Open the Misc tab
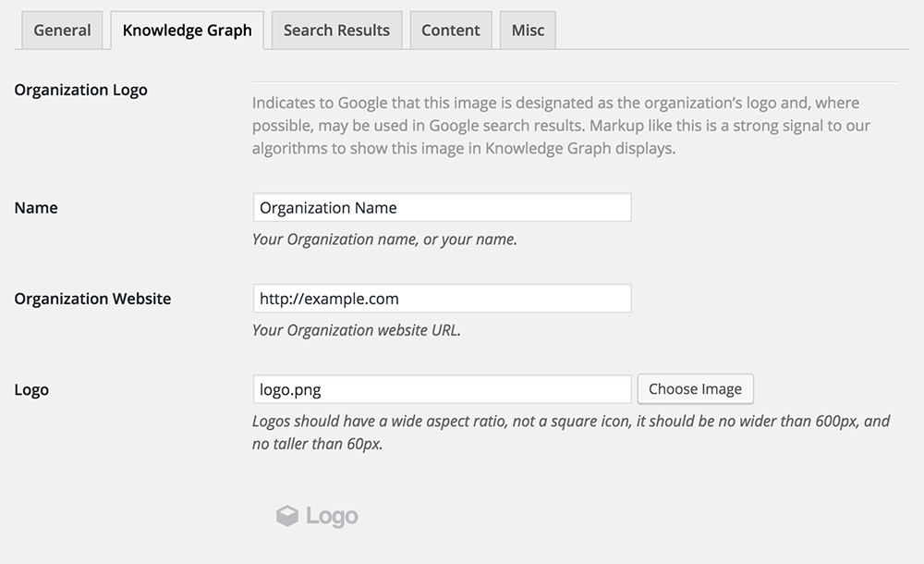Screen dimensions: 924x564 pyautogui.click(x=528, y=31)
